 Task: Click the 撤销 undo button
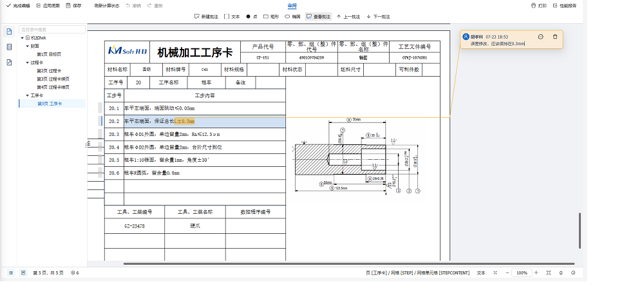pyautogui.click(x=133, y=6)
